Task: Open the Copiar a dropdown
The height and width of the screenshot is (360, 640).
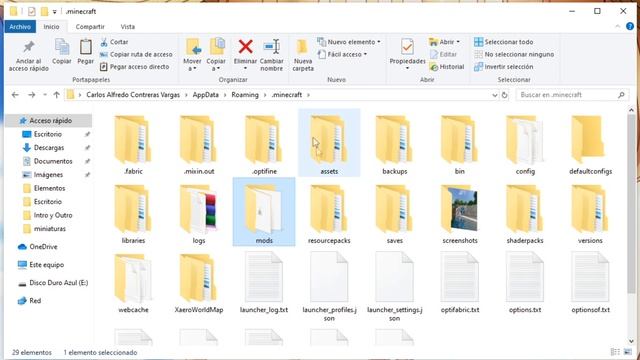Action: click(216, 56)
